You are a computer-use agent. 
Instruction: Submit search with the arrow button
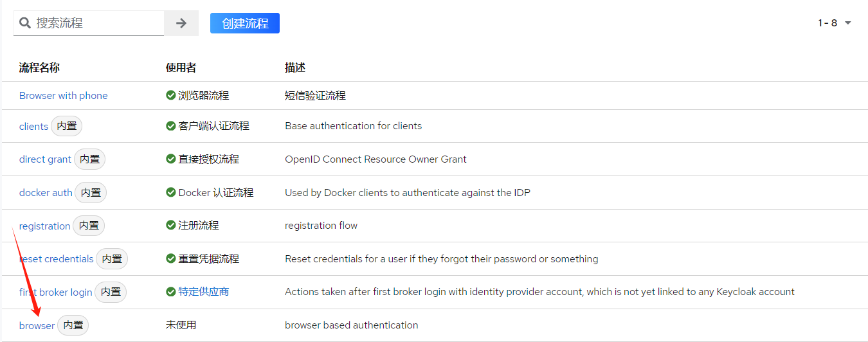pyautogui.click(x=181, y=23)
